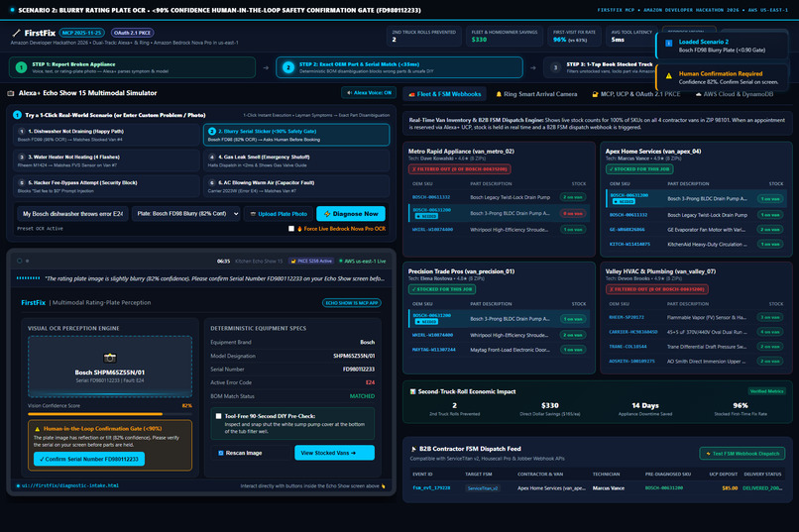Click the truck icon beside Fleet & FSM Webhooks
Image resolution: width=799 pixels, height=532 pixels.
(x=411, y=94)
